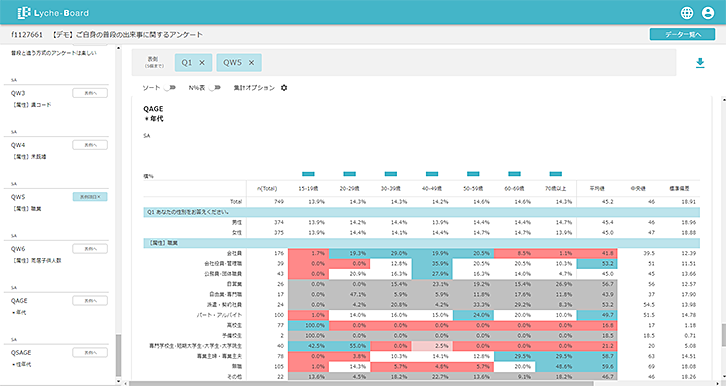Image resolution: width=726 pixels, height=386 pixels.
Task: Click the 平均値 column header
Action: tap(597, 188)
